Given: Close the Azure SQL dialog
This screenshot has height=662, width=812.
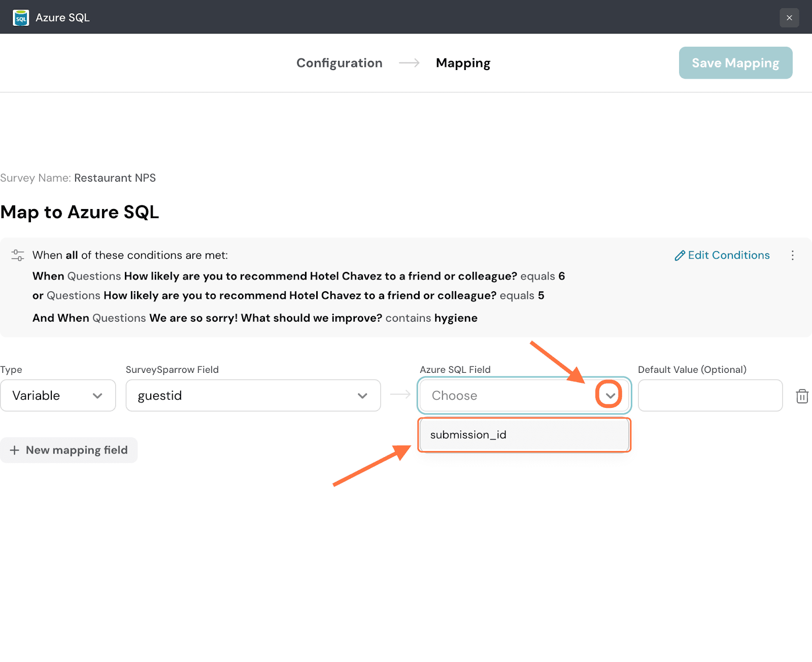Looking at the screenshot, I should pos(789,18).
